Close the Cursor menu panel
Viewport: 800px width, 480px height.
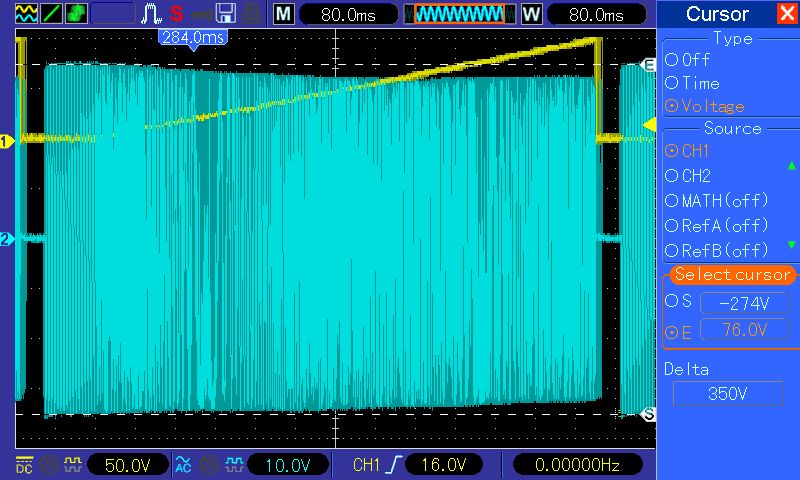(786, 14)
